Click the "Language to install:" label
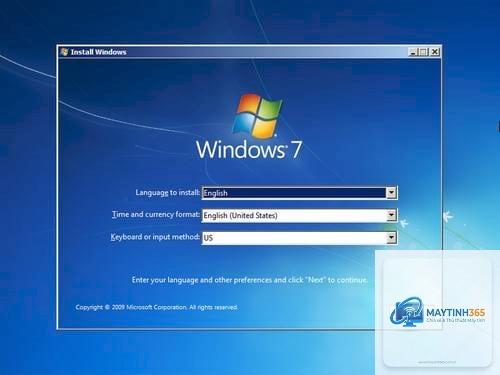Image resolution: width=500 pixels, height=375 pixels. [x=167, y=193]
